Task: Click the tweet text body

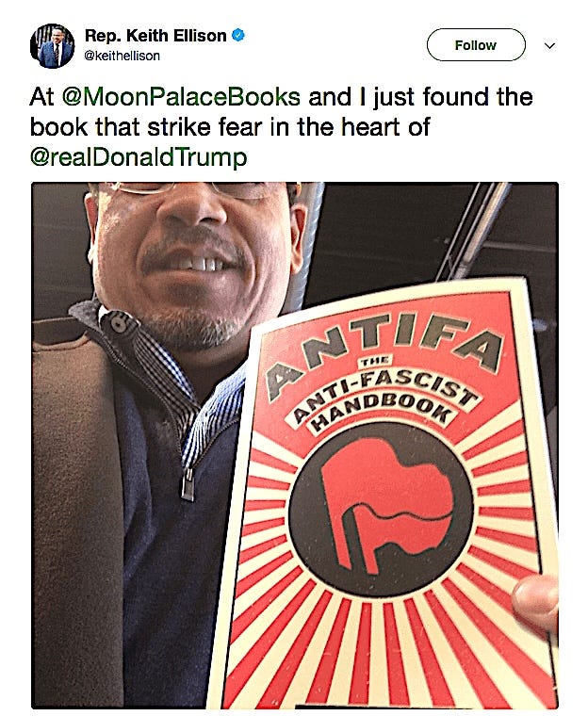Action: coord(281,127)
